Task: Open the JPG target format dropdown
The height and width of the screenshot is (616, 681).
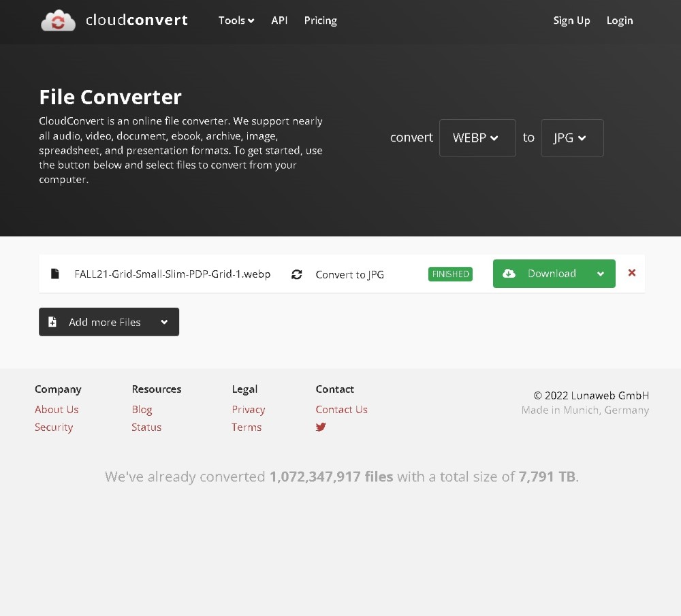Action: coord(572,138)
